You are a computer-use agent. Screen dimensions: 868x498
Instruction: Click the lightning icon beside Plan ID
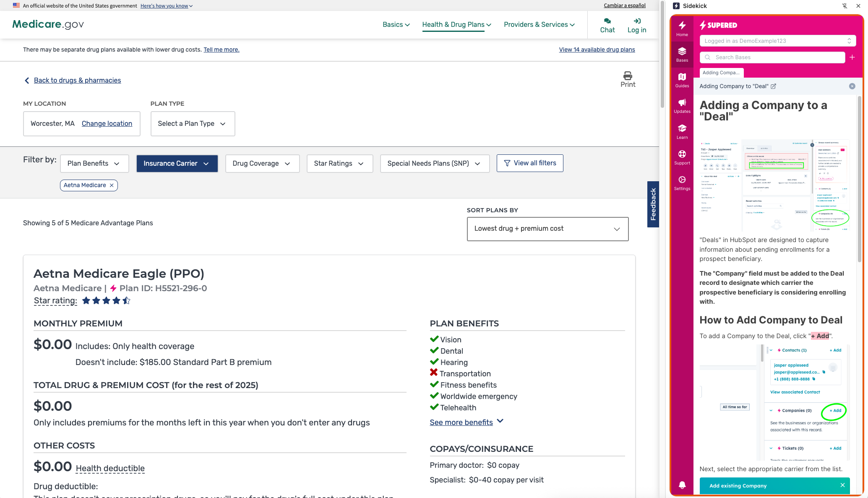[x=113, y=288]
